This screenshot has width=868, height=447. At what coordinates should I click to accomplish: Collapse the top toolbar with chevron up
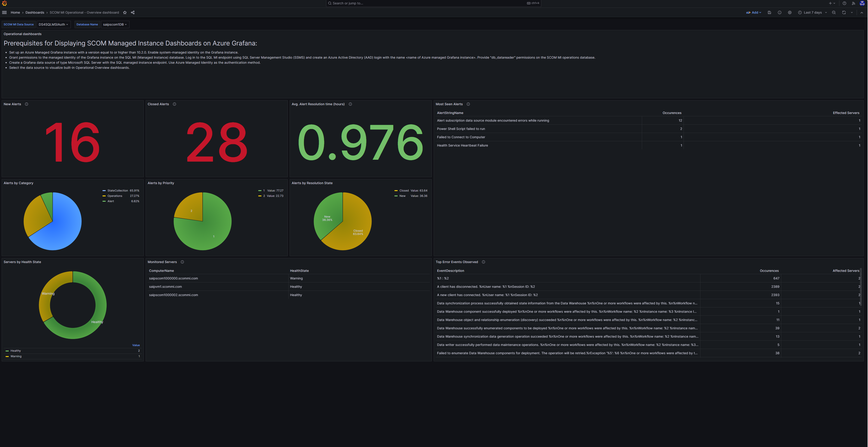click(862, 12)
